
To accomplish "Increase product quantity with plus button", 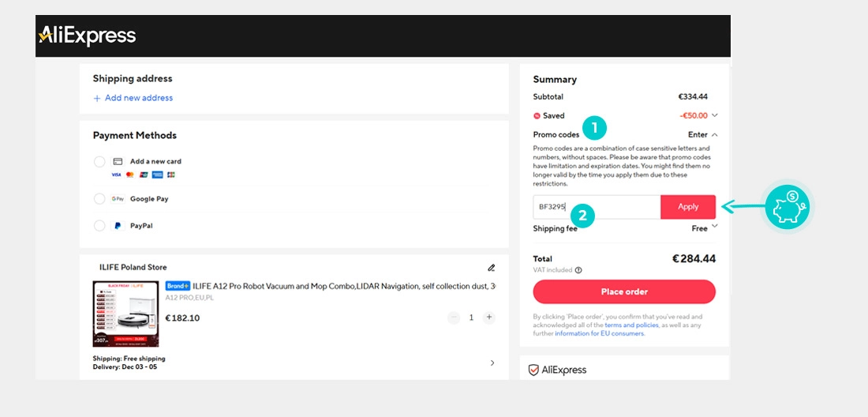I will pyautogui.click(x=489, y=317).
